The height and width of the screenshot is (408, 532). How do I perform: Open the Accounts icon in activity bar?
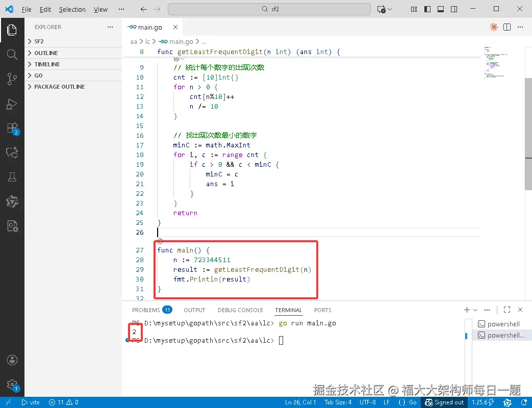[12, 360]
